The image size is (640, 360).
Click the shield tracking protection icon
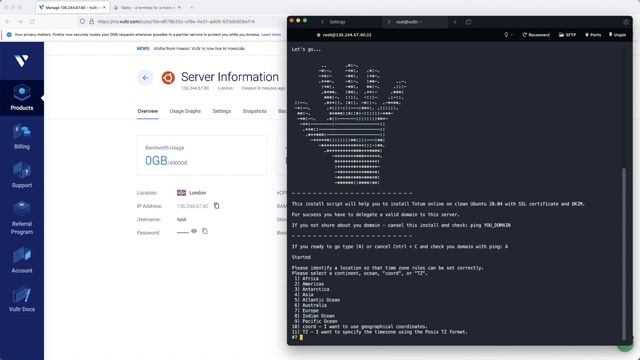[82, 21]
